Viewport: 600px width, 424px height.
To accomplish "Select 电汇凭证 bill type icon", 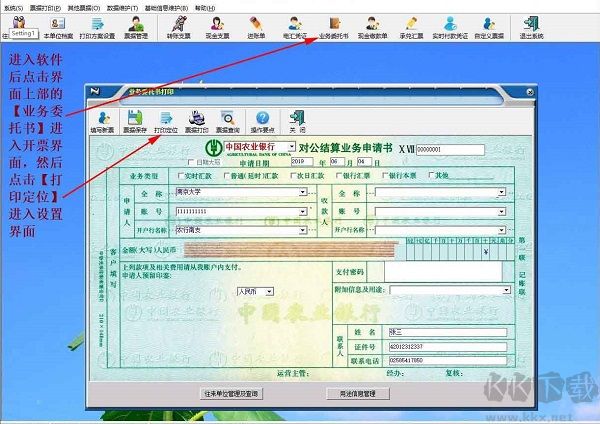I will (295, 28).
